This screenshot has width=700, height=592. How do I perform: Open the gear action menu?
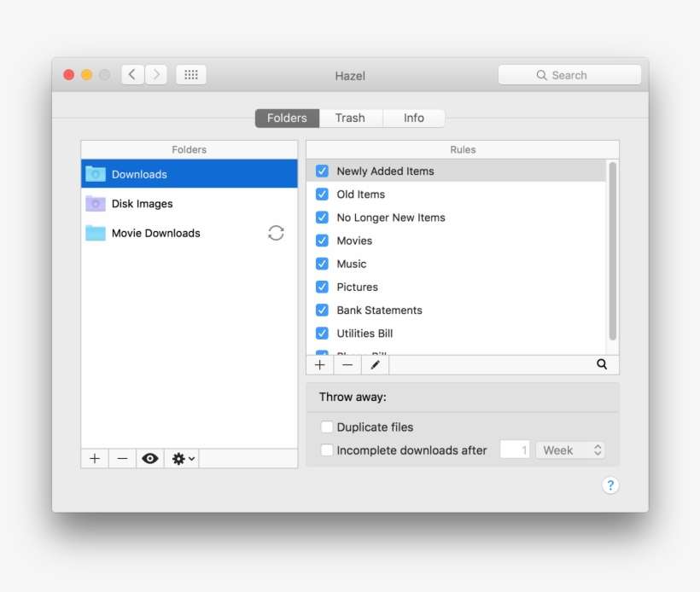pyautogui.click(x=178, y=458)
